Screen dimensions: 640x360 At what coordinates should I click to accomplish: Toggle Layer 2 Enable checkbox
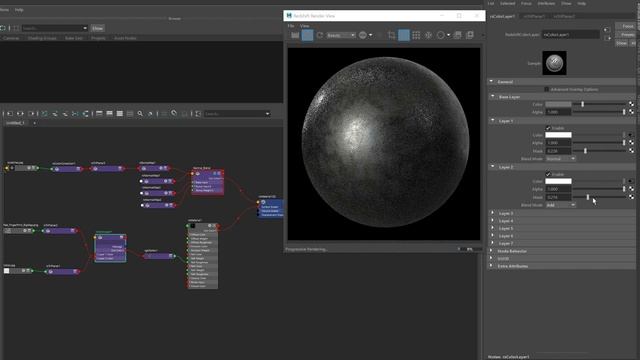tap(548, 174)
